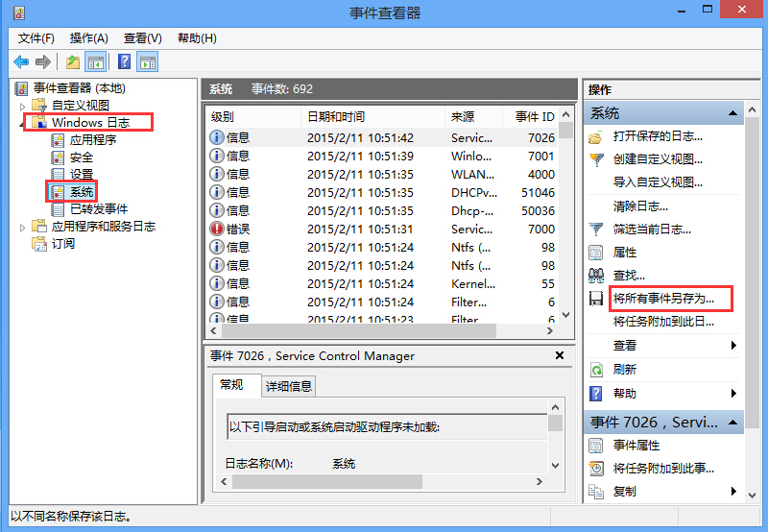Click the Forward arrow toolbar icon
This screenshot has width=768, height=532.
pos(43,62)
